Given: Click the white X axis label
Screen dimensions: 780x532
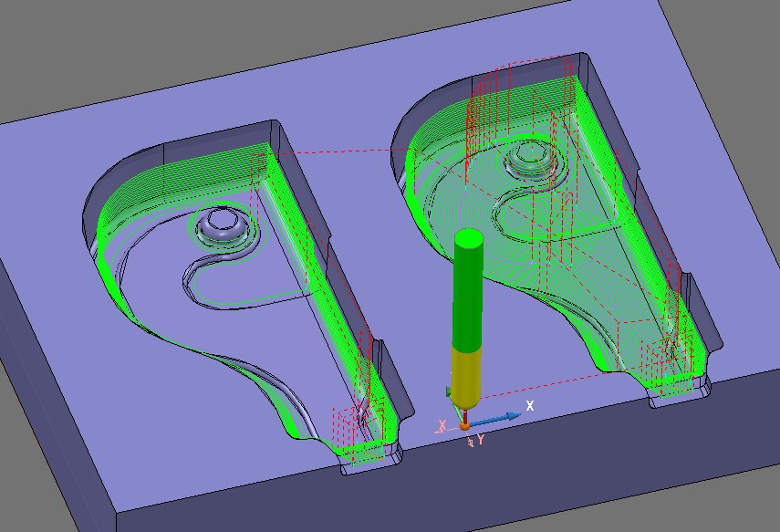Looking at the screenshot, I should (x=530, y=405).
